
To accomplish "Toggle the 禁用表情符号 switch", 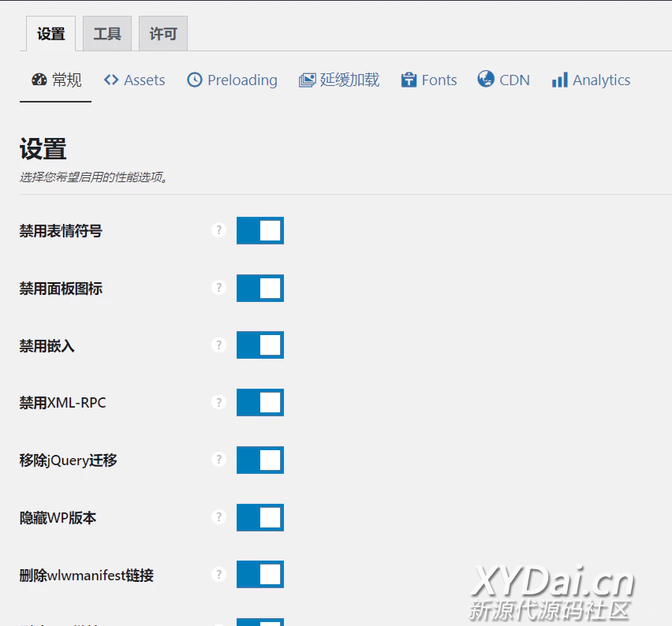I will 260,230.
